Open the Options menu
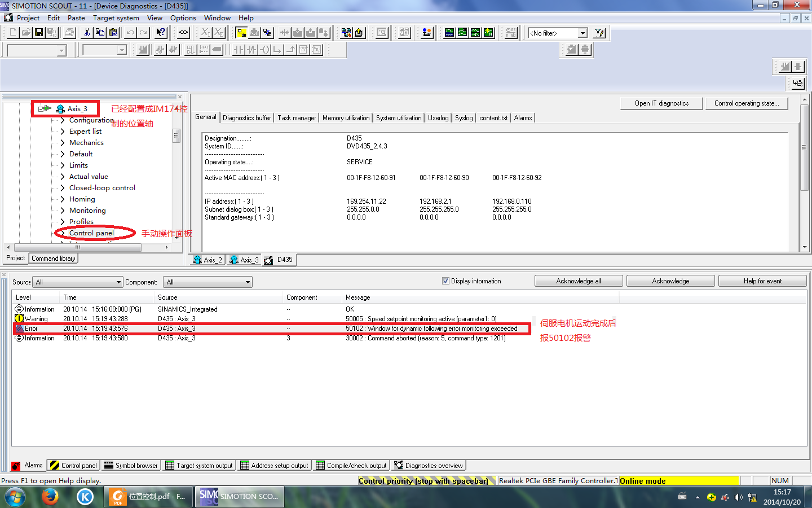Viewport: 812px width, 508px height. pos(183,18)
